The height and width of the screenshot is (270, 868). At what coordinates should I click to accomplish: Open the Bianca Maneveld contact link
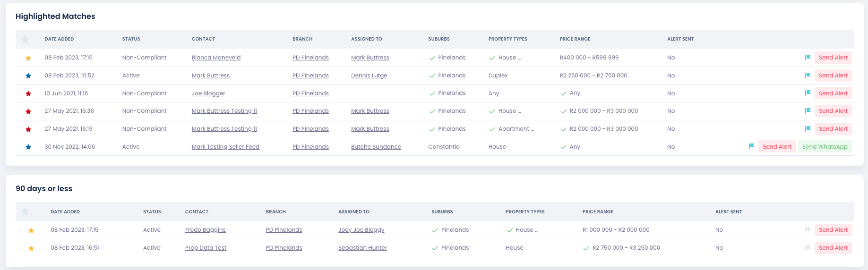coord(216,58)
